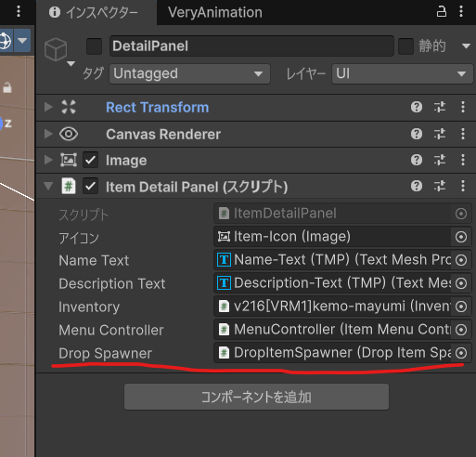
Task: Open the scene view globe dropdown arrow
Action: pyautogui.click(x=22, y=41)
